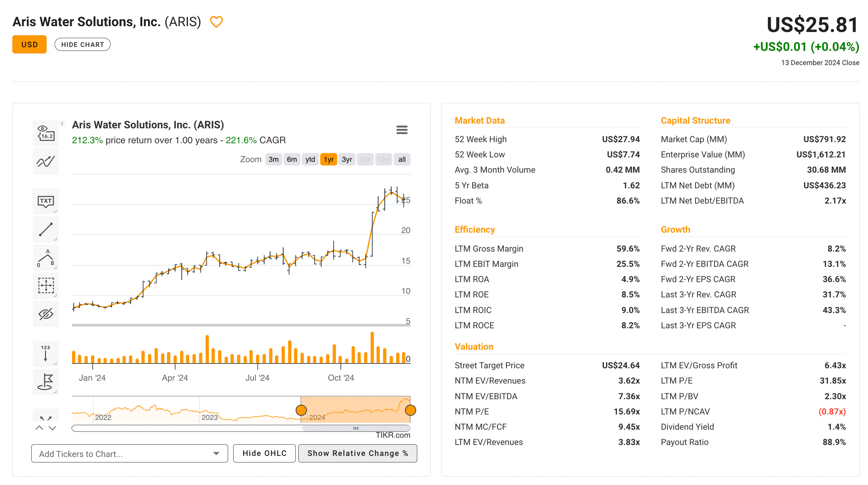The height and width of the screenshot is (485, 868).
Task: Click the daily change +US$0.01 (+0.04%)
Action: [x=806, y=47]
